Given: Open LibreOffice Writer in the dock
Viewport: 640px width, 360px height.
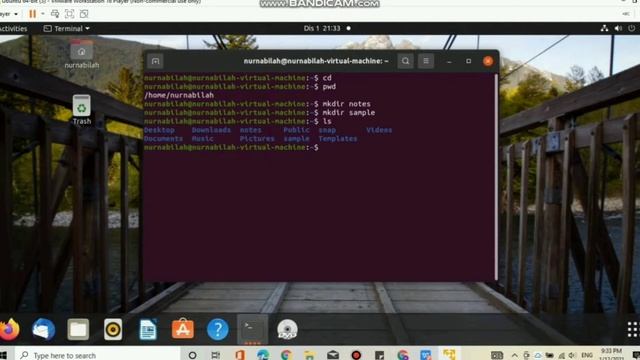Looking at the screenshot, I should click(148, 329).
